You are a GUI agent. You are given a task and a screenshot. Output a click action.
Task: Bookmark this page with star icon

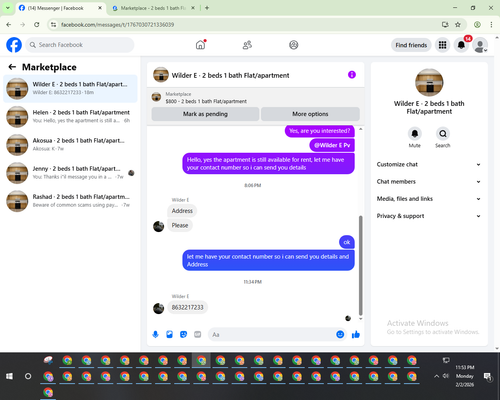[x=458, y=25]
